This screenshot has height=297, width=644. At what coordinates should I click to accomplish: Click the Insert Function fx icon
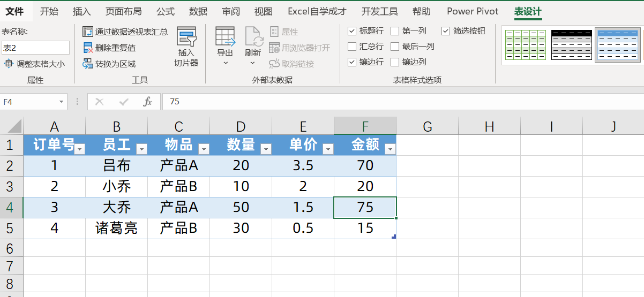coord(147,102)
